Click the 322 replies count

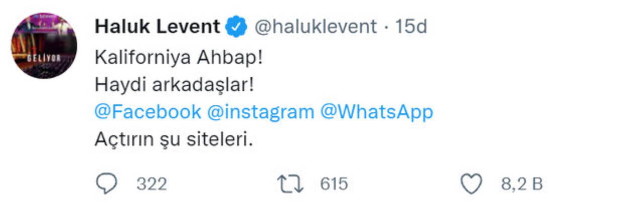(x=151, y=184)
